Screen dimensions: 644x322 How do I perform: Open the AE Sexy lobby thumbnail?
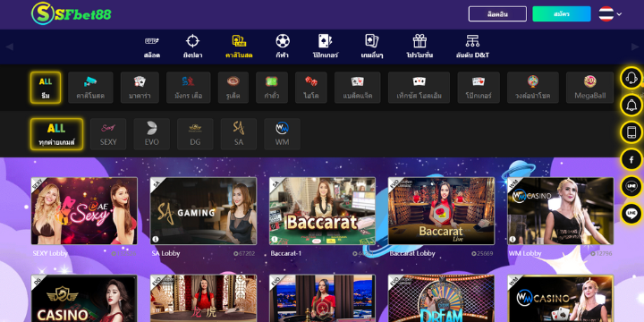point(84,211)
